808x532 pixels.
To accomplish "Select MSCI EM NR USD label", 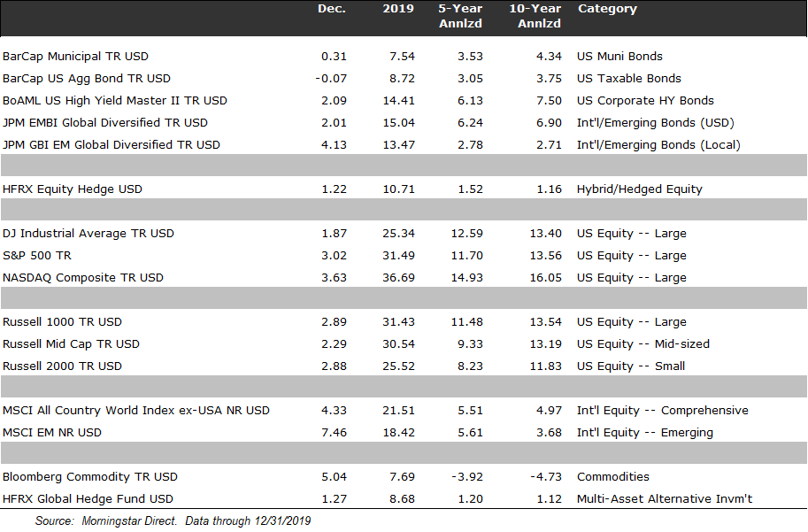I will [x=52, y=433].
